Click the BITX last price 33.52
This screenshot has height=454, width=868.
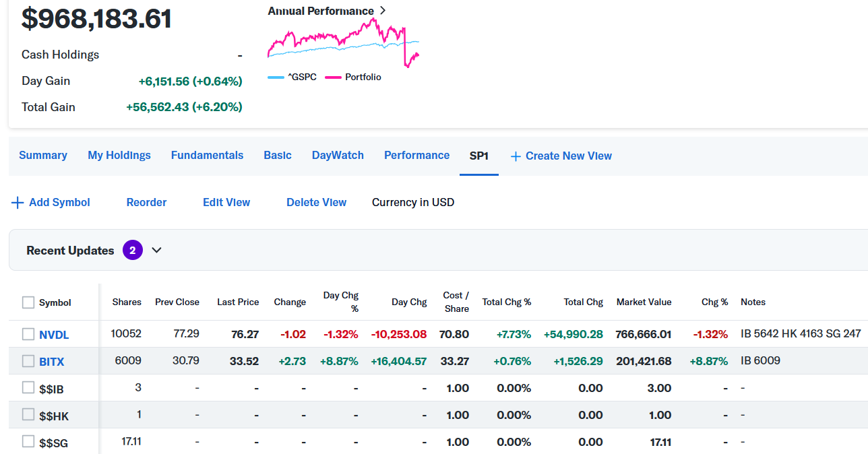(244, 361)
